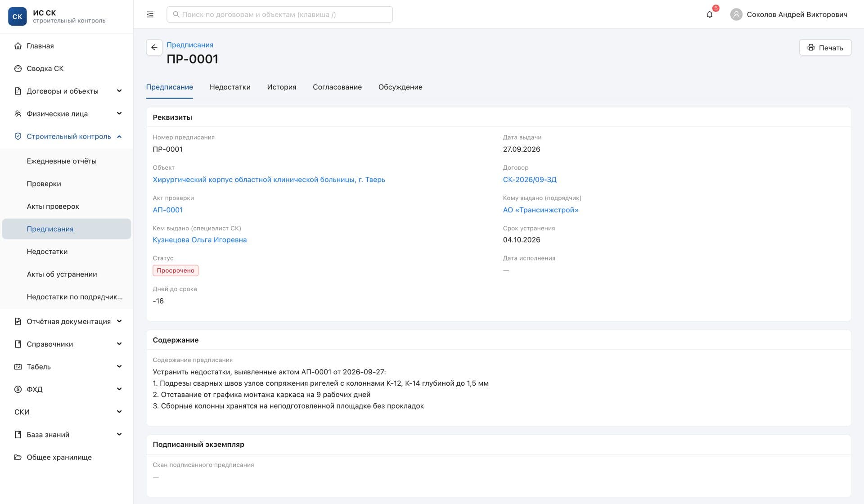Screen dimensions: 864x504
Task: Open the Обсуждение tab
Action: click(400, 87)
